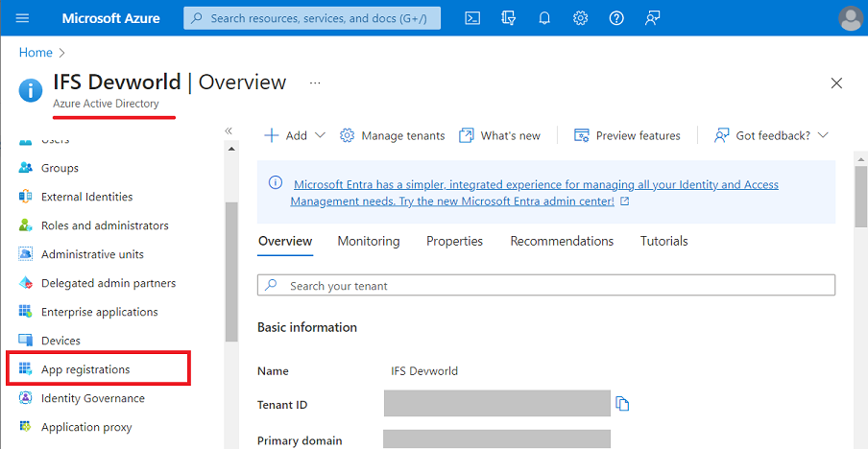Switch to the Properties tab

coord(454,241)
